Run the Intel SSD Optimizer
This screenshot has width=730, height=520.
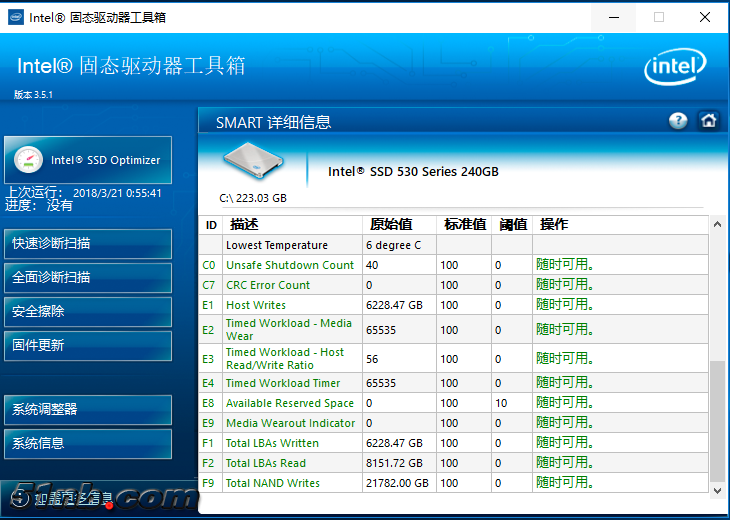coord(88,160)
